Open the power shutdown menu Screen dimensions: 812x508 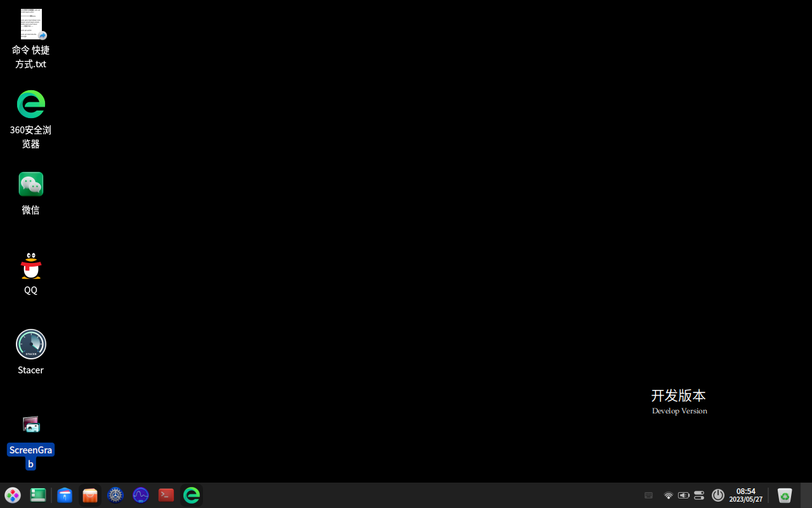(x=717, y=495)
